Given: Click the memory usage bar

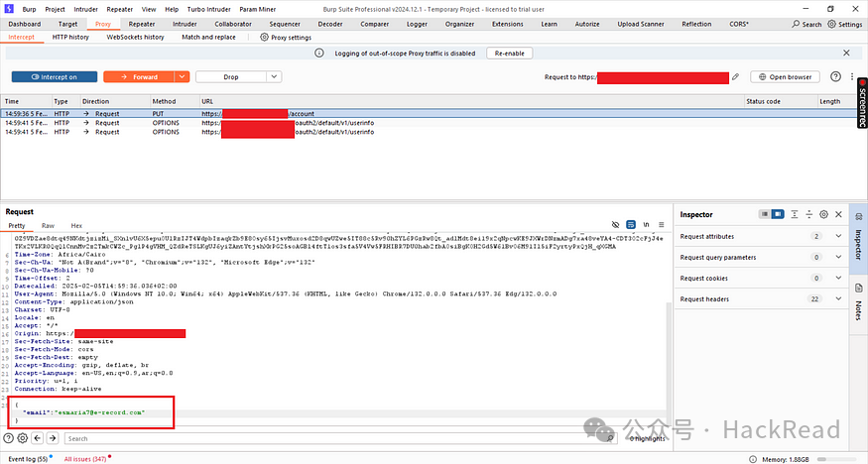Looking at the screenshot, I should (840, 459).
